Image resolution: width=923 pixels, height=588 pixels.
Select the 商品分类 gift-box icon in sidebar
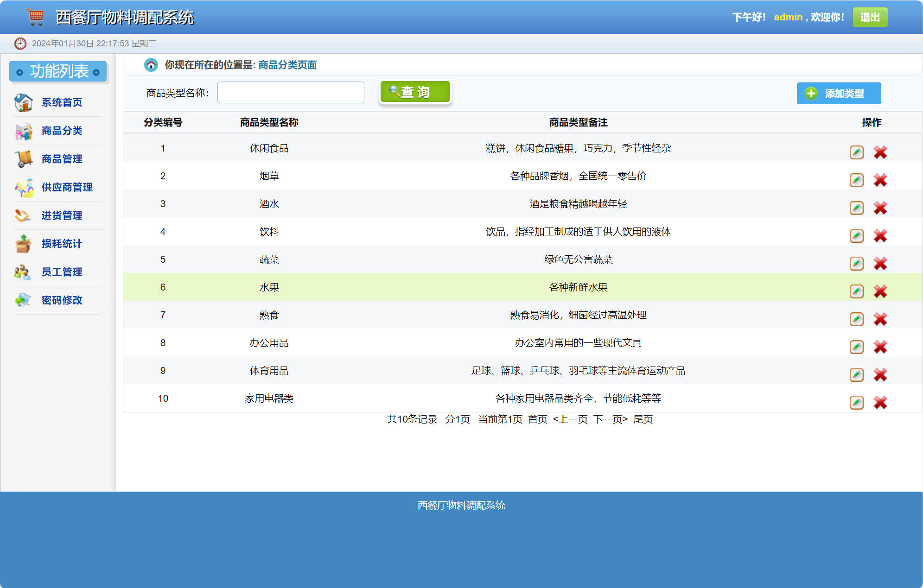[22, 131]
